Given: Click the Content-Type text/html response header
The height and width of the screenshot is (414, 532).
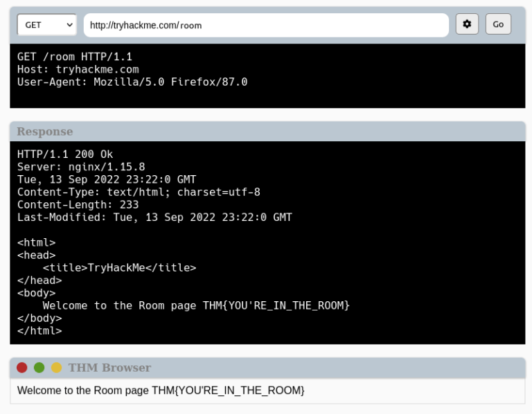Looking at the screenshot, I should [x=139, y=192].
